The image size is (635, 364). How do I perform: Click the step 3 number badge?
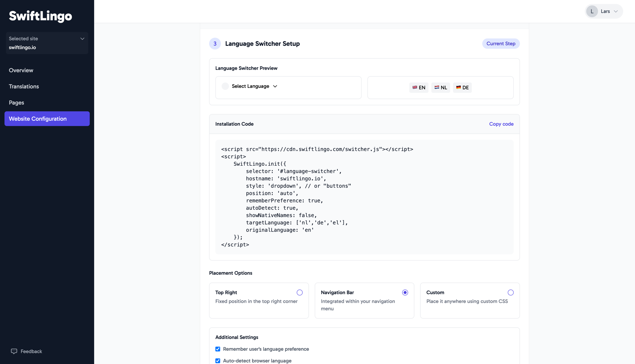tap(215, 44)
